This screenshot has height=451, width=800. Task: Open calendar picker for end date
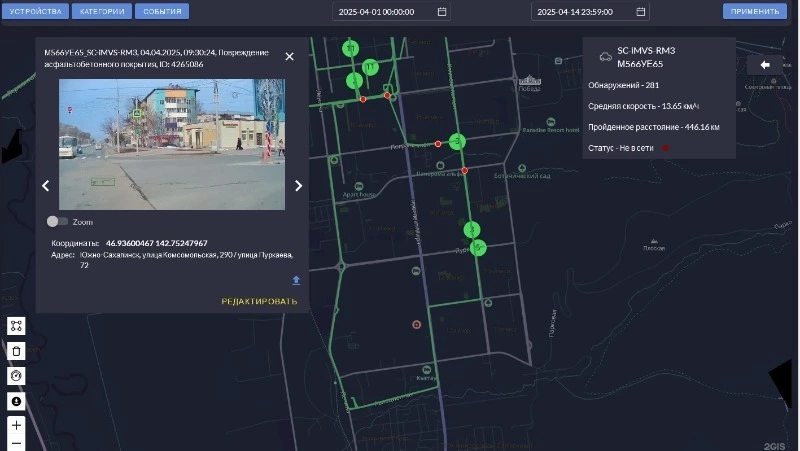(x=640, y=12)
